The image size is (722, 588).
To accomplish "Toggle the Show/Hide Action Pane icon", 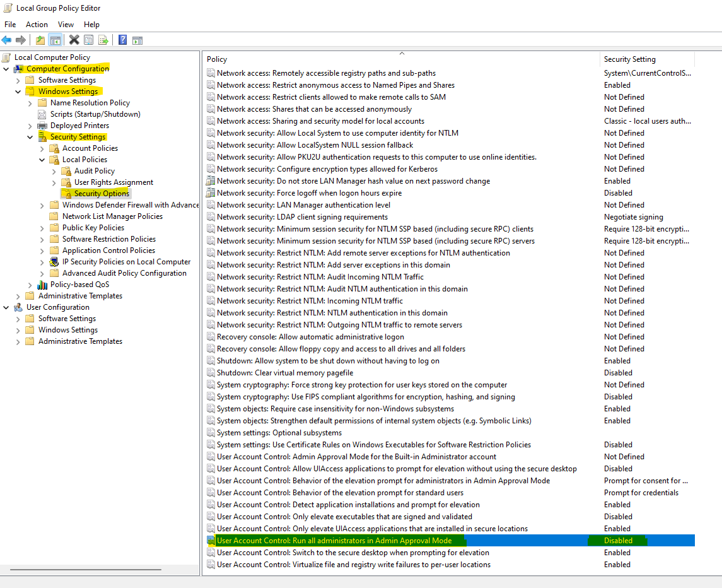I will tap(137, 40).
